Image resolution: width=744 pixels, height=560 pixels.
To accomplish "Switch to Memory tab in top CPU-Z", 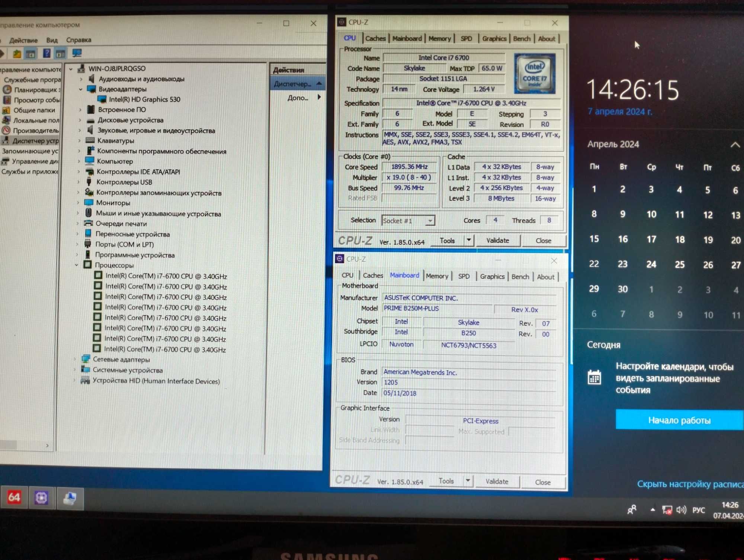I will click(x=439, y=39).
